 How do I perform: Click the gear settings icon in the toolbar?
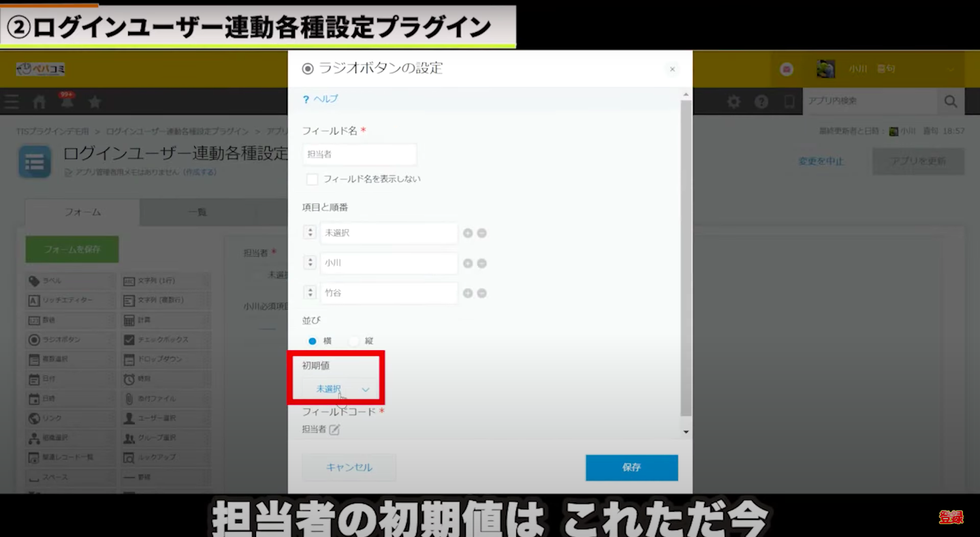point(733,102)
